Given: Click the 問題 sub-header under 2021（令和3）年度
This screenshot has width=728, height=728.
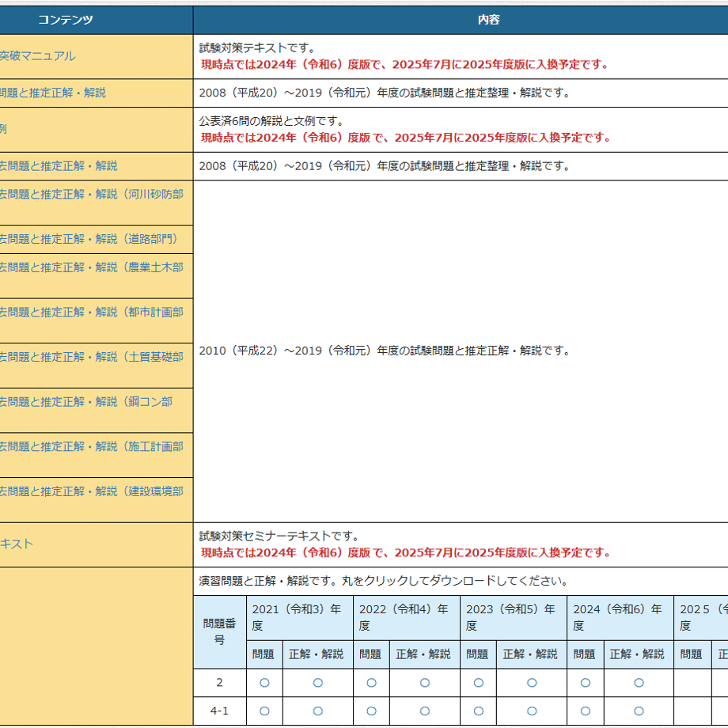Looking at the screenshot, I should coord(264,654).
